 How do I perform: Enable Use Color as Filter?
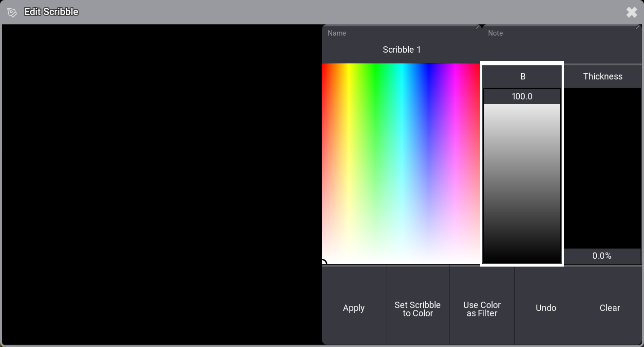[x=482, y=308]
